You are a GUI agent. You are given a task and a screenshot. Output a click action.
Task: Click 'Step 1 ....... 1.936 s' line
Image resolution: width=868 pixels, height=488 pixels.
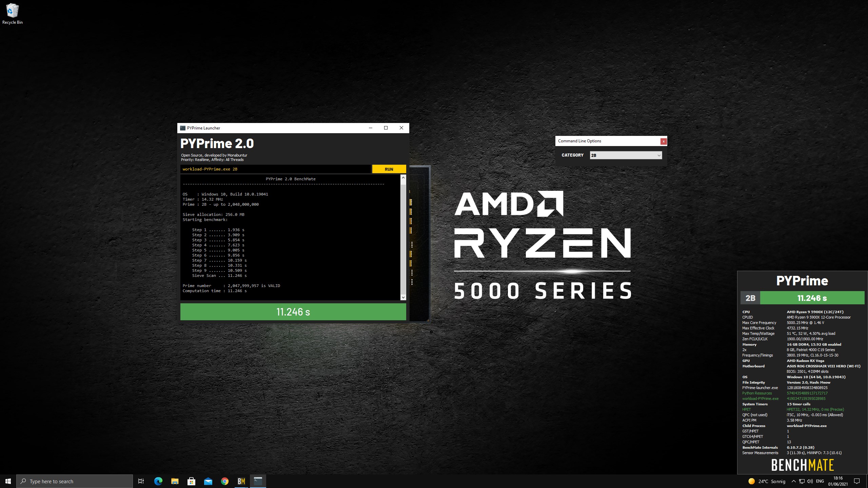218,230
